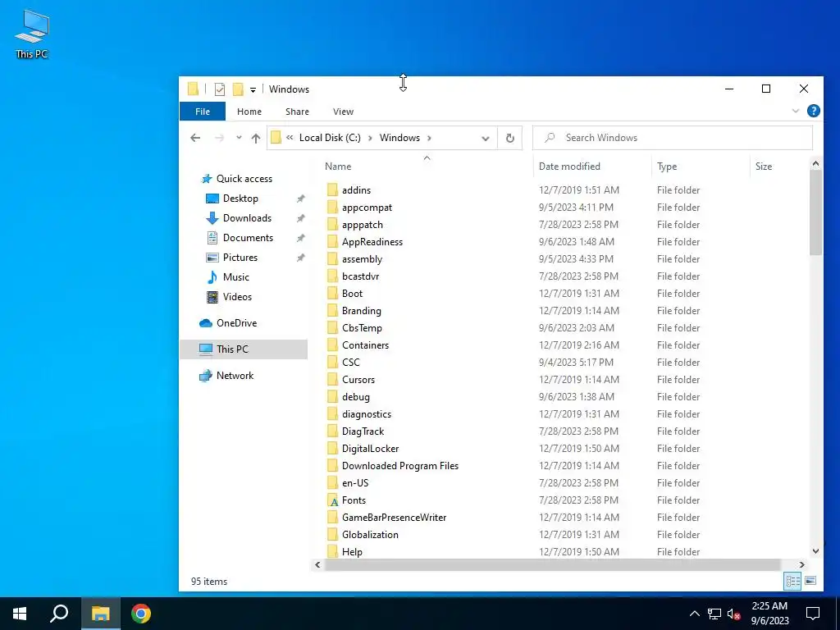This screenshot has height=630, width=840.
Task: Click the vertical scrollbar down arrow
Action: point(815,550)
